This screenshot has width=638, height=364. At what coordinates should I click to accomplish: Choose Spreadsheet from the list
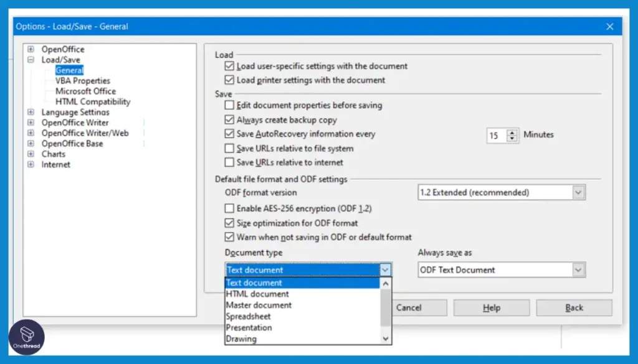point(302,316)
